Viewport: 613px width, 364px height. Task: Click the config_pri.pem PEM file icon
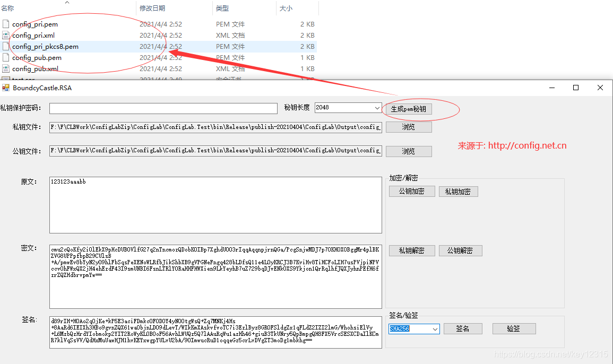(6, 24)
